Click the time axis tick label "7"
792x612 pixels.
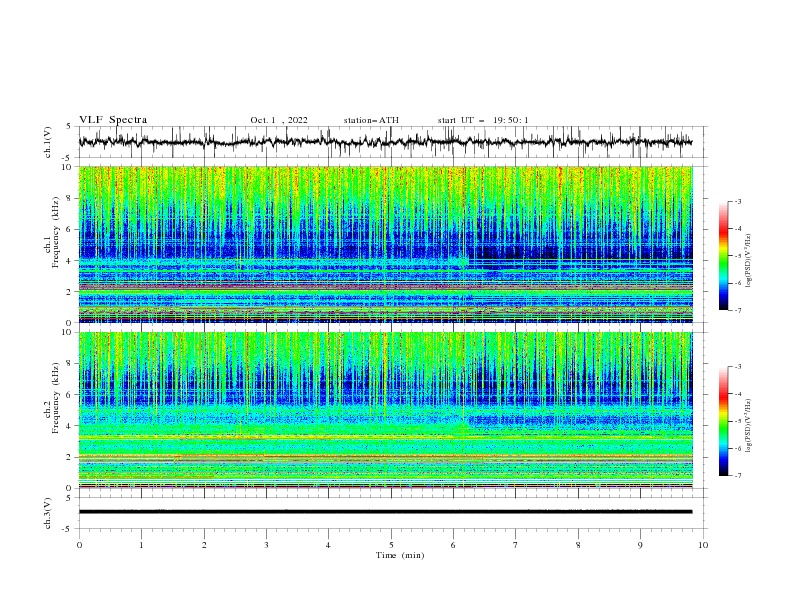tap(516, 545)
